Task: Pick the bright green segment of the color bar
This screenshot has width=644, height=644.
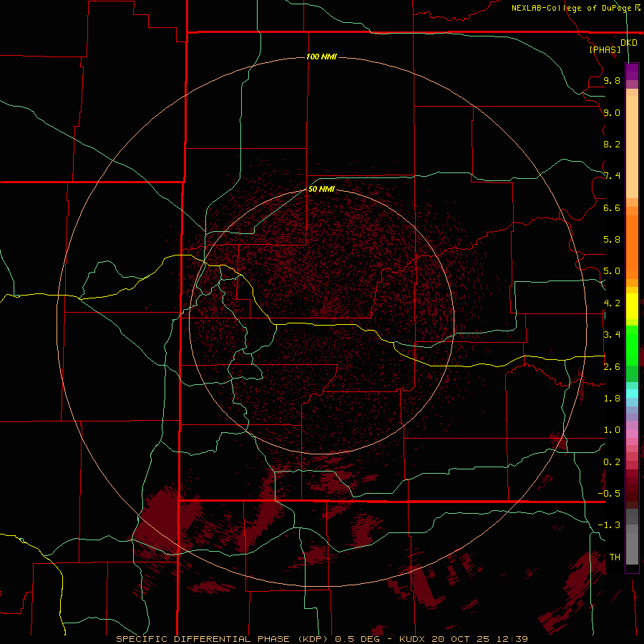Action: (632, 345)
